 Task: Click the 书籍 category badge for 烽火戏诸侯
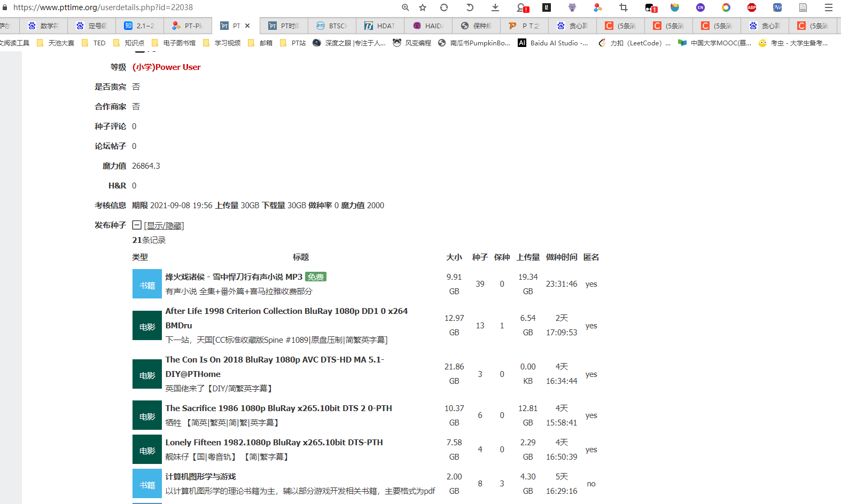click(x=147, y=284)
